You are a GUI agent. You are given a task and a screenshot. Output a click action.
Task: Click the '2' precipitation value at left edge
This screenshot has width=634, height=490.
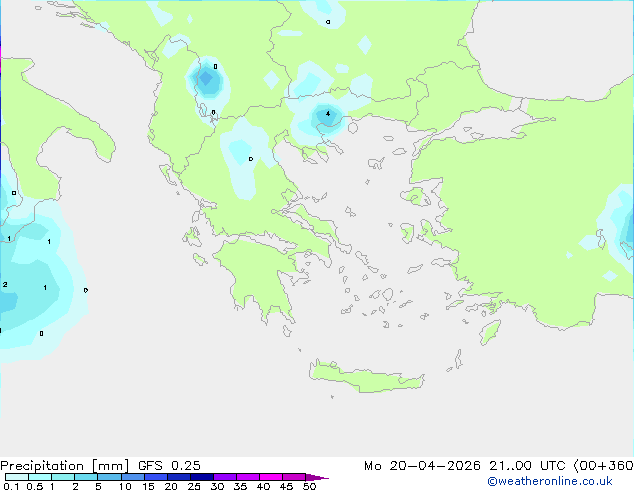[x=5, y=285]
